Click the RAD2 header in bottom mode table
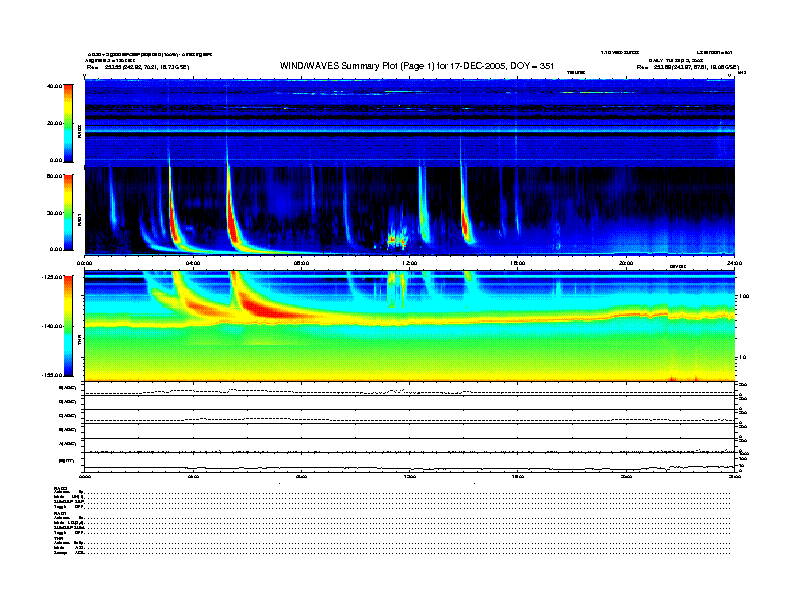792x612 pixels. click(x=60, y=488)
